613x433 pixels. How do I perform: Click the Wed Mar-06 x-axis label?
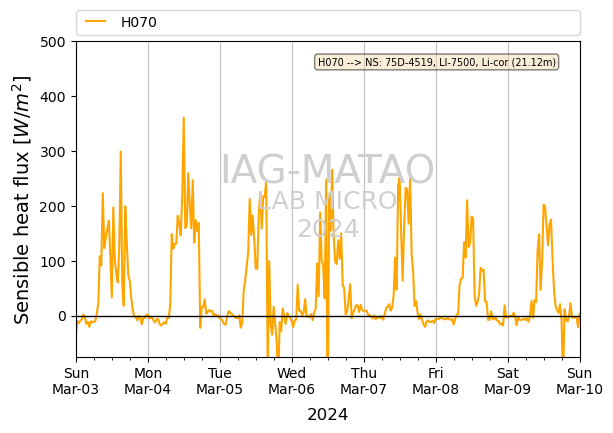(x=292, y=381)
